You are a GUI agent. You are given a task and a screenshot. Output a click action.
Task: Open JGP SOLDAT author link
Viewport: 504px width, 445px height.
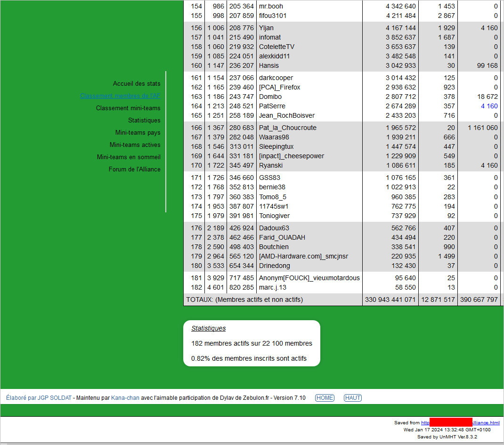(x=55, y=398)
